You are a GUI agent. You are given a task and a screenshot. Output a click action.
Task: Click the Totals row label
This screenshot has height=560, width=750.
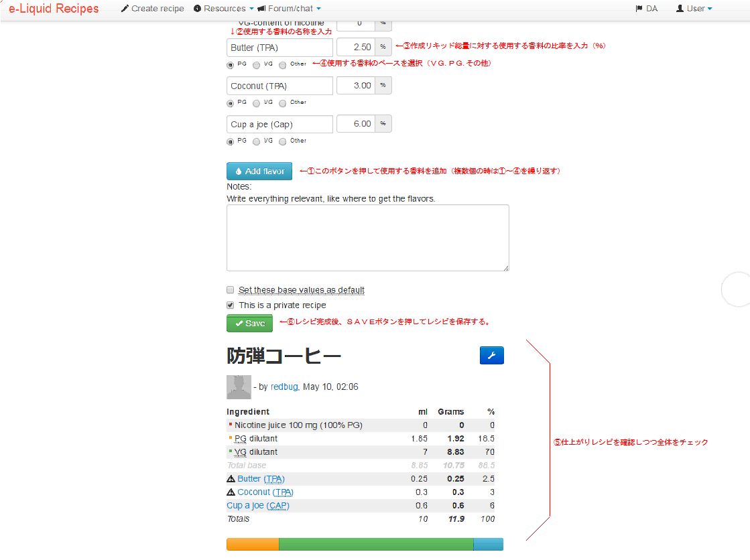coord(238,519)
